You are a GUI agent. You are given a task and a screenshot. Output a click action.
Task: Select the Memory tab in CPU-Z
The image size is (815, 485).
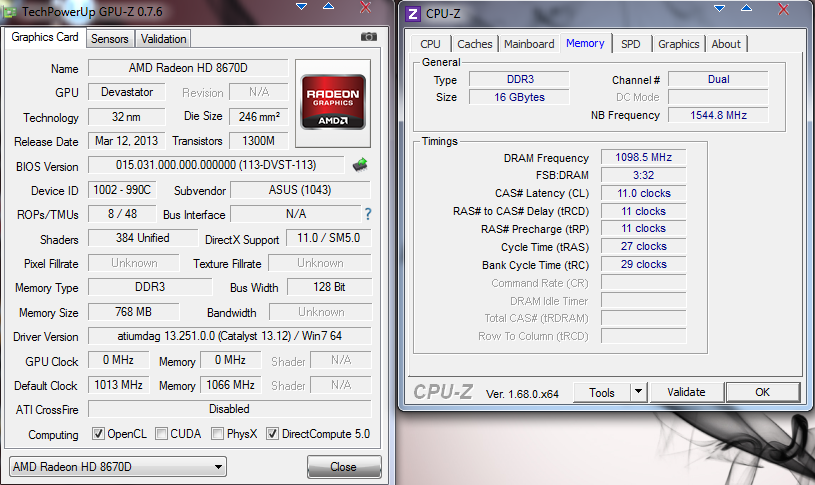585,43
